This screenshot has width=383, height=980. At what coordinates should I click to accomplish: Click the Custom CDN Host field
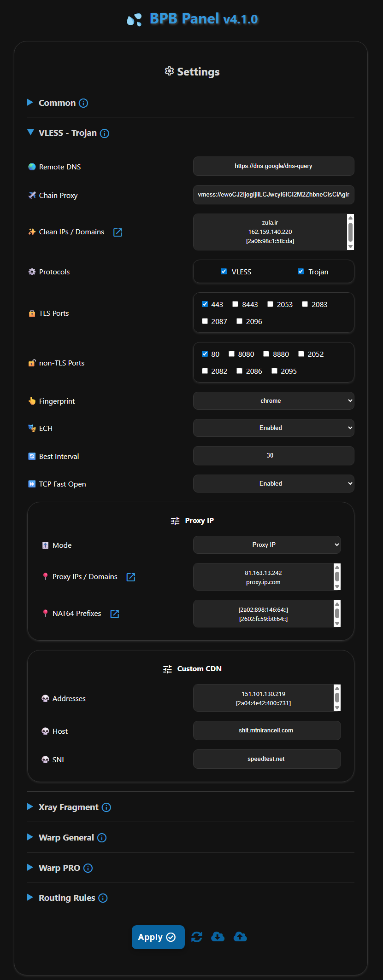pos(267,731)
